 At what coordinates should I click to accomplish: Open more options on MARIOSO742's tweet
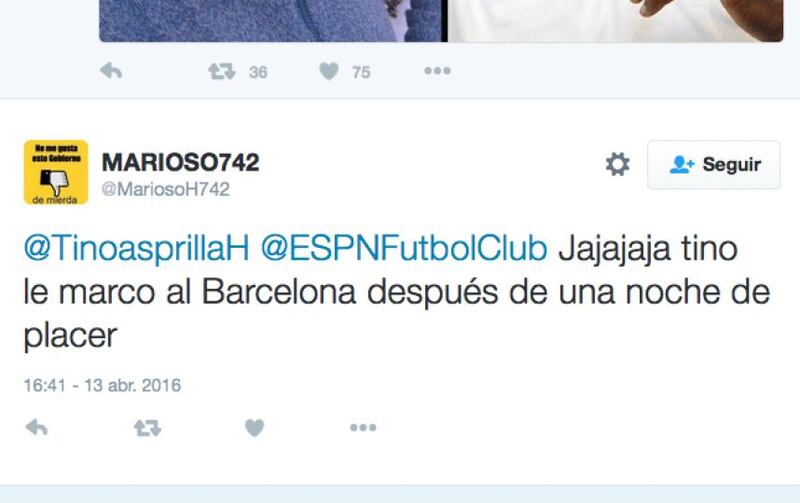tap(363, 427)
